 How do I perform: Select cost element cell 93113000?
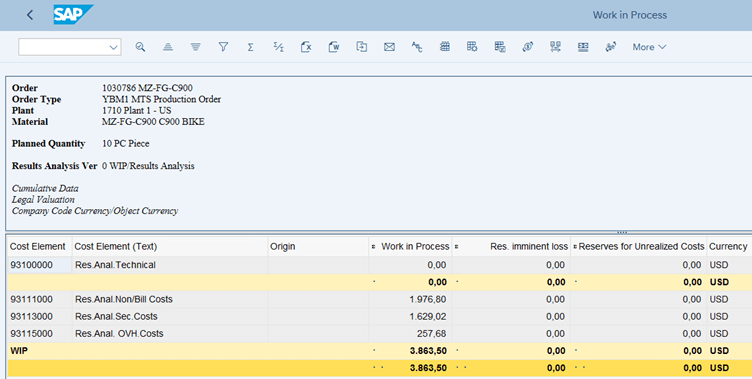[39, 317]
